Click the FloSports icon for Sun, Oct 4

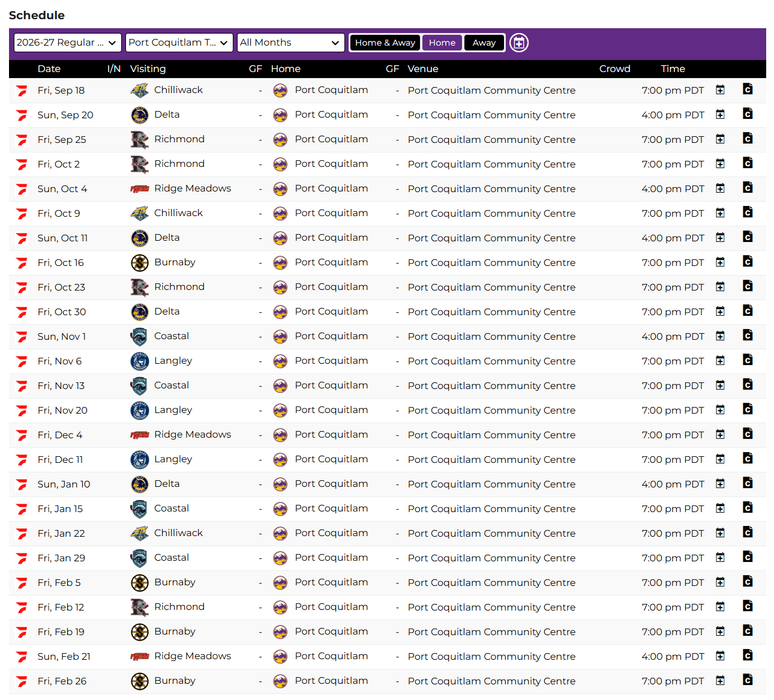coord(22,189)
